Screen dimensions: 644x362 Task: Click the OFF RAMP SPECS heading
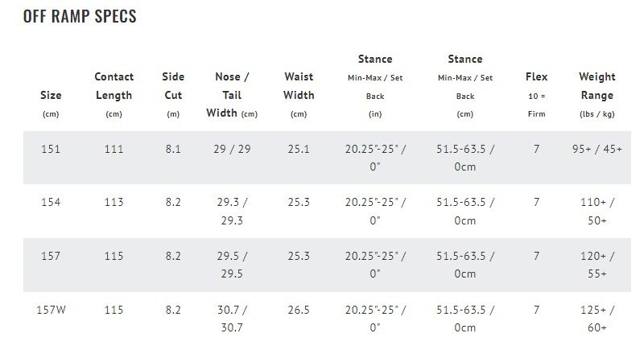[x=80, y=17]
